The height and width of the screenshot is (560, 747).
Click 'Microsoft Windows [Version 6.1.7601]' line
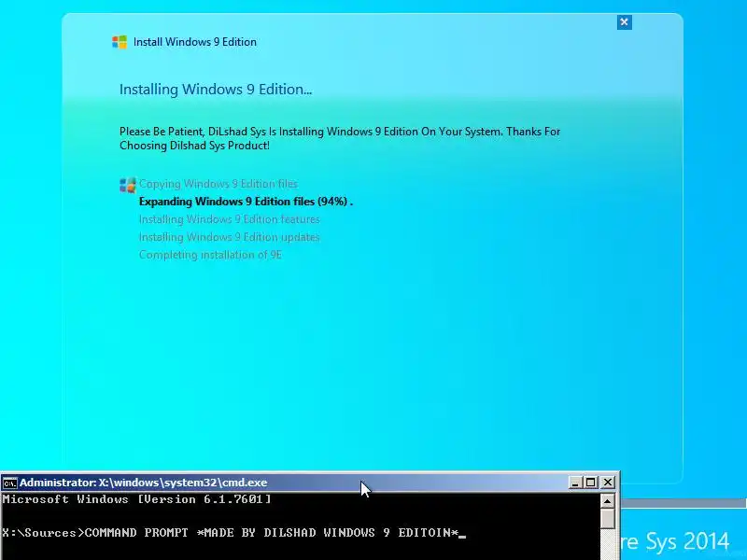[136, 499]
